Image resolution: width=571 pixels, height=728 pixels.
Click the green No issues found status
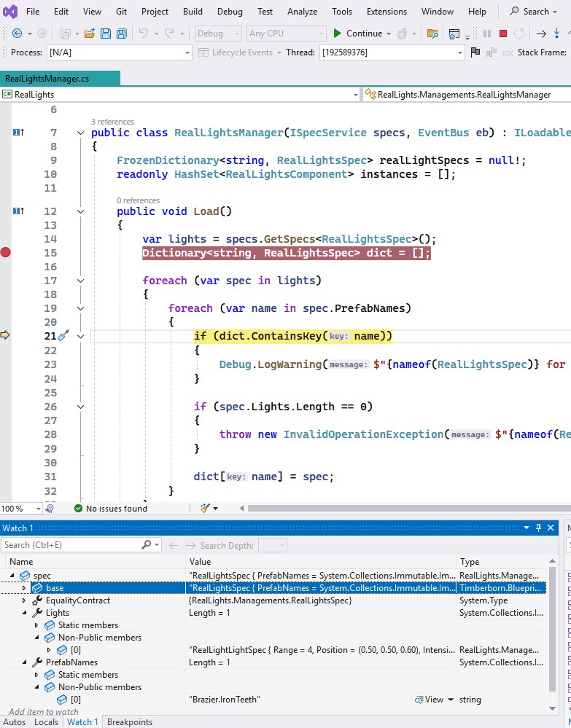point(111,509)
